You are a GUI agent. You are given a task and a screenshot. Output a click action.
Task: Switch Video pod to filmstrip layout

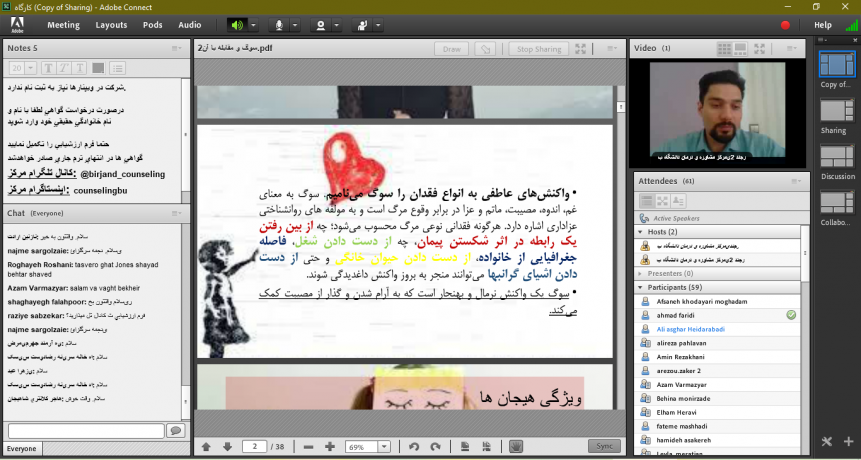pyautogui.click(x=740, y=49)
